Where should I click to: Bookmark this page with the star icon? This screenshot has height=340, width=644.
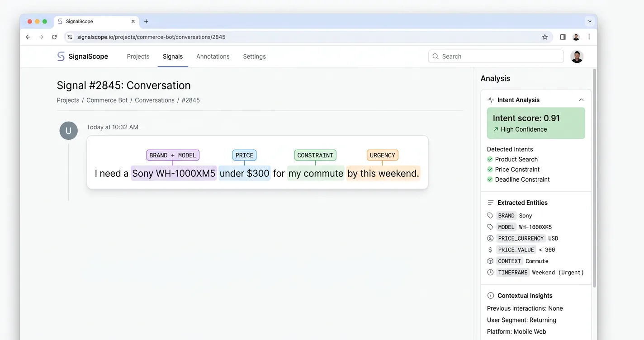pos(545,37)
